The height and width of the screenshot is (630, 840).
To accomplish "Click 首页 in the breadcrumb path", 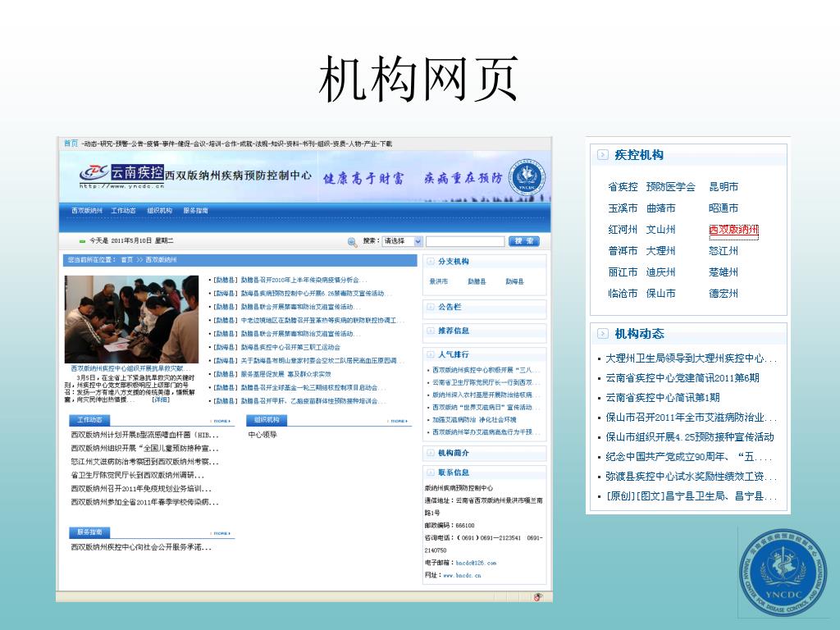I will (x=127, y=260).
